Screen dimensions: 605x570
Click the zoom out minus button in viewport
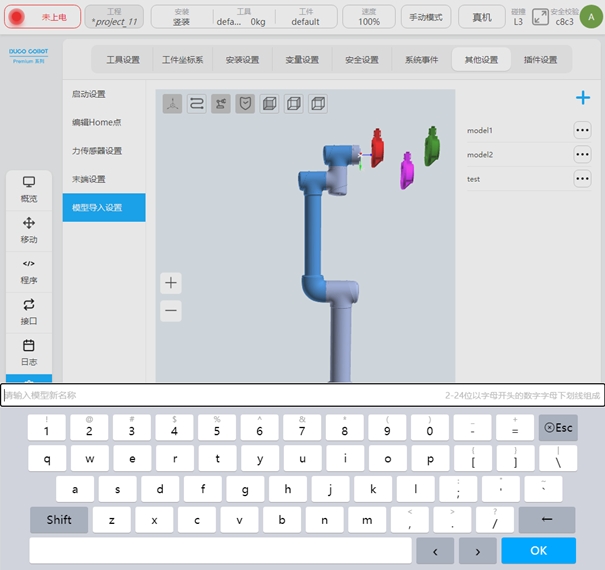click(x=171, y=311)
